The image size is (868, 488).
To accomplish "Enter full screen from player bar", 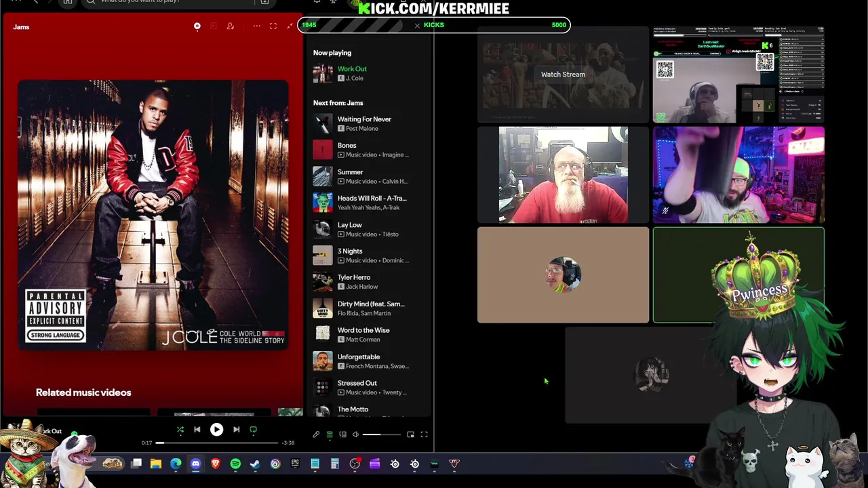I will click(425, 434).
